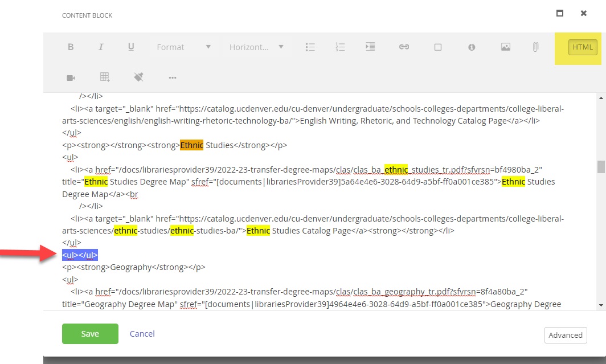Screen dimensions: 606x364
Task: Insert a hyperlink using the link icon
Action: (404, 48)
